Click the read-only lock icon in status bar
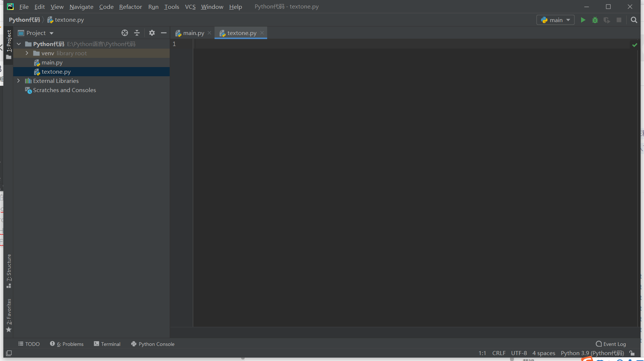Viewport: 644px width, 361px height. click(x=632, y=353)
